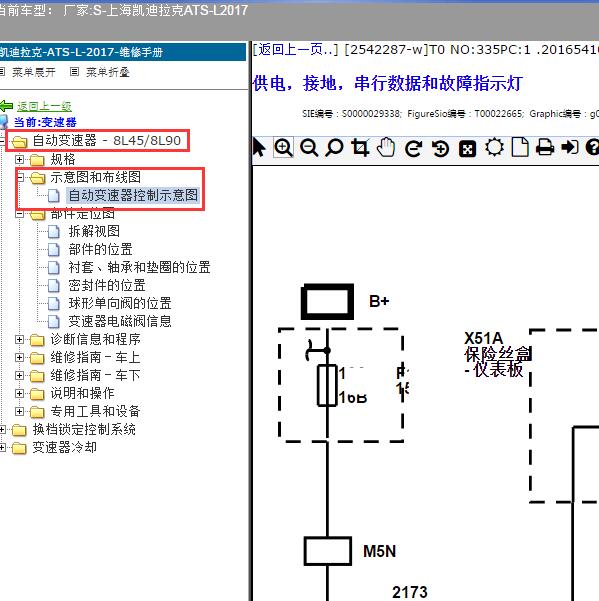This screenshot has height=601, width=599.
Task: Open 衬套、轴承和垫圈的位置 document
Action: [139, 268]
